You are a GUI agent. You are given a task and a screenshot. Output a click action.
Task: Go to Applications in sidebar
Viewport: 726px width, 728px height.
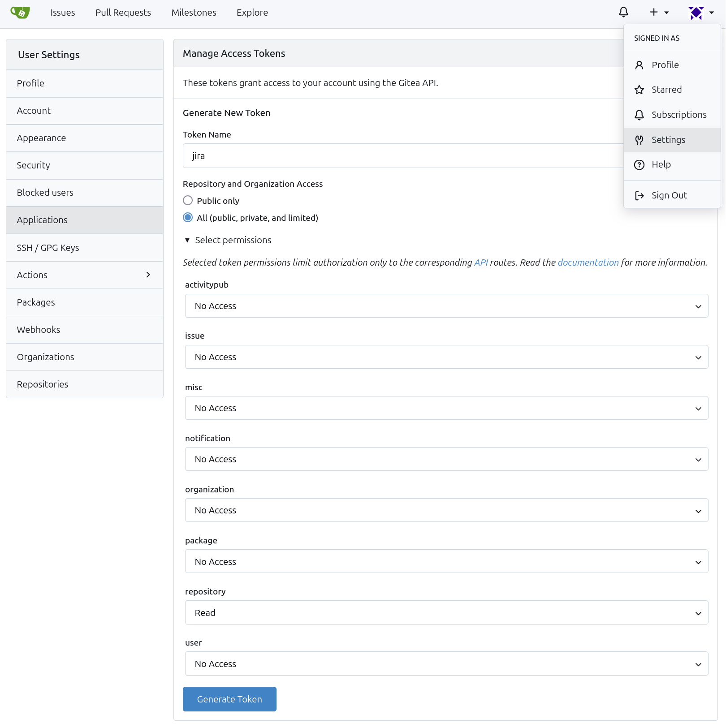click(85, 220)
